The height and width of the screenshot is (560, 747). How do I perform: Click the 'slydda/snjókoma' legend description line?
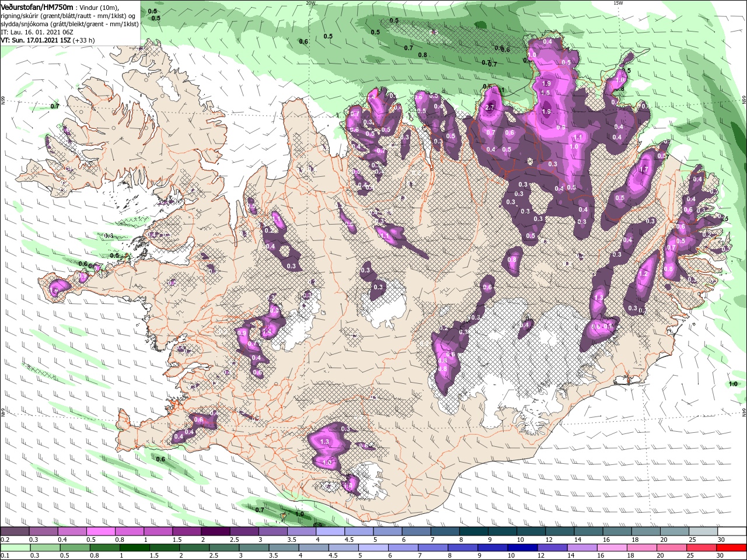coord(69,24)
